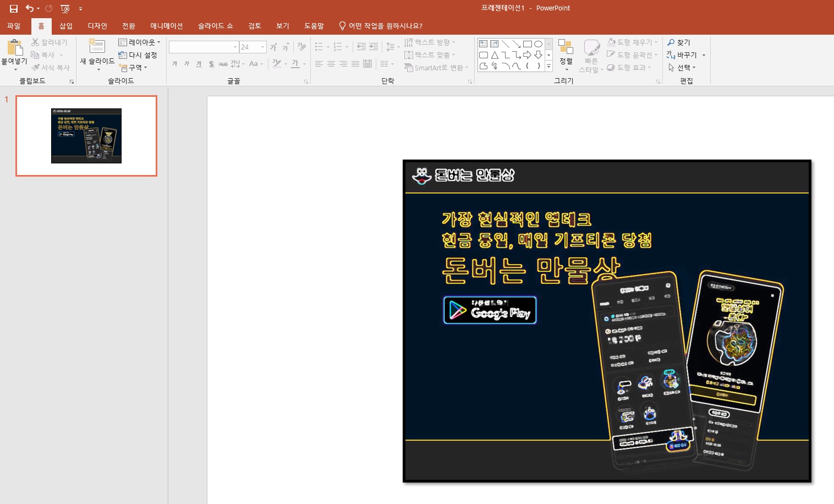Toggle strikethrough text formatting
This screenshot has height=504, width=834.
223,64
